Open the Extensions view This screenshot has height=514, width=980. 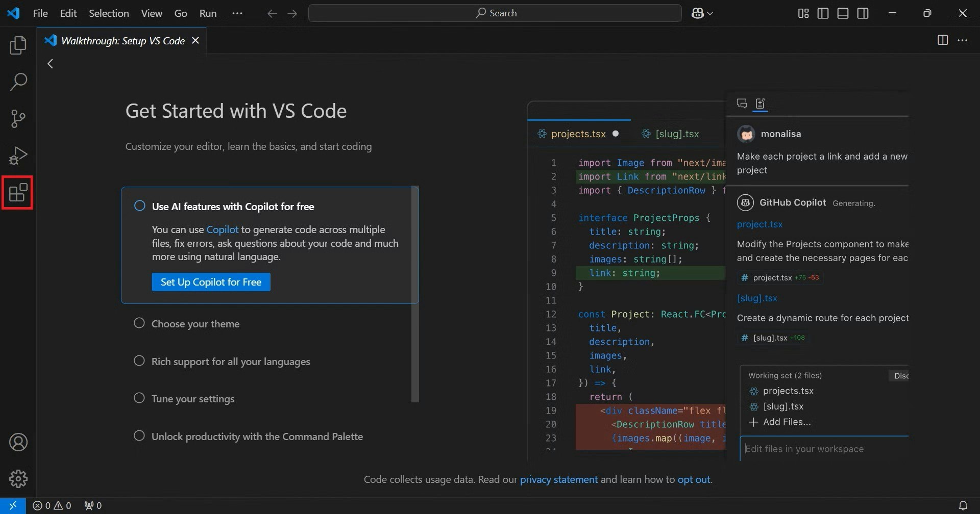pos(18,193)
